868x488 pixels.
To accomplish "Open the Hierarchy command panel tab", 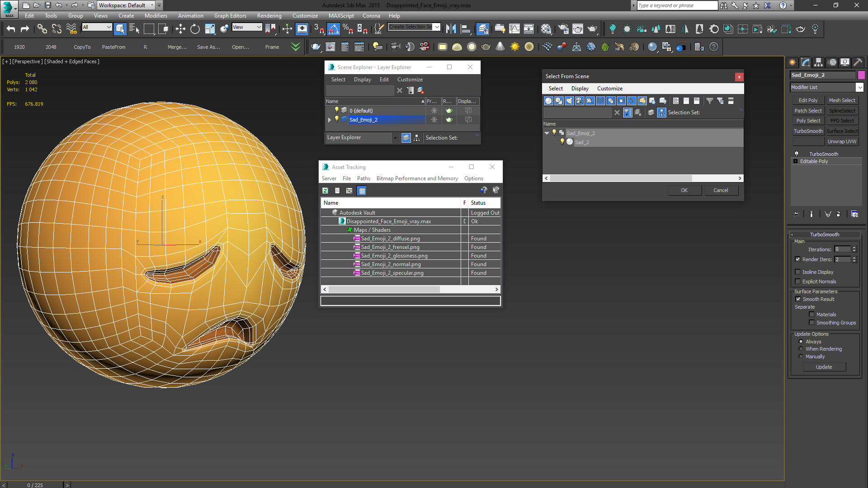I will pos(819,62).
